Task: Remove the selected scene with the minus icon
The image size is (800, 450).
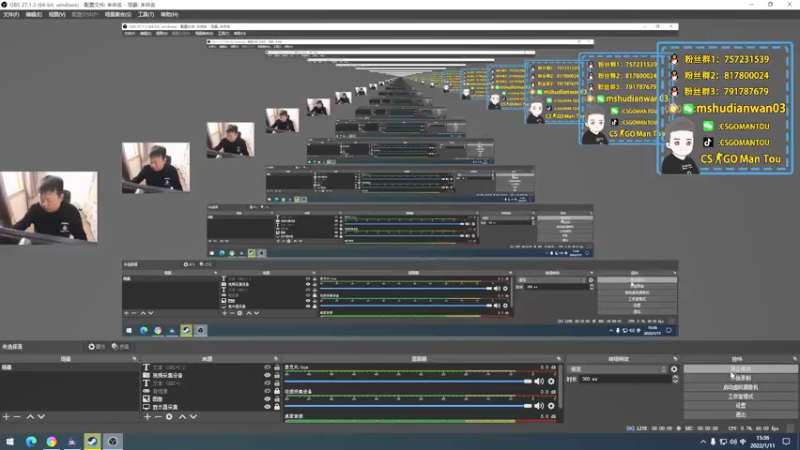Action: [17, 417]
